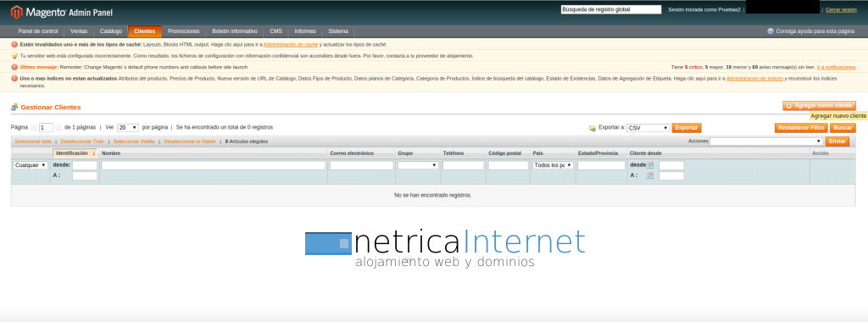Click the Enviar button
Image resolution: width=868 pixels, height=322 pixels.
click(x=837, y=141)
